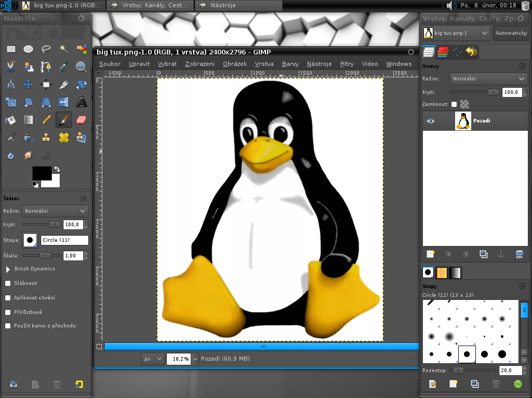Click the system volume speaker icon
The width and height of the screenshot is (532, 398).
tap(450, 5)
